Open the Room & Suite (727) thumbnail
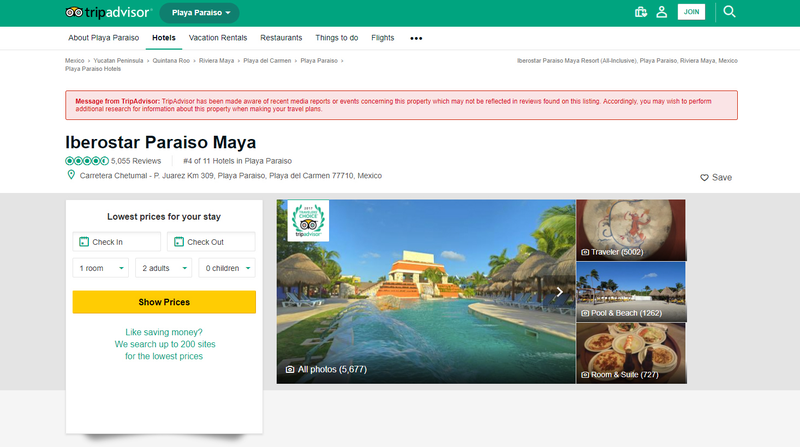 click(631, 353)
